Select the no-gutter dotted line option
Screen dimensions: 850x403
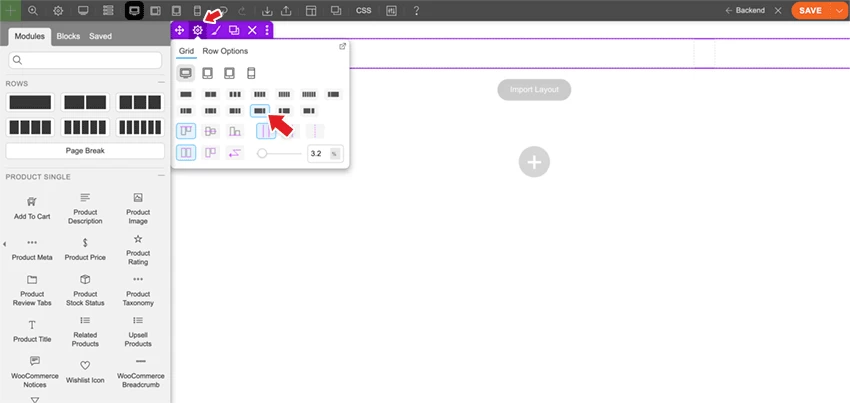tap(315, 131)
